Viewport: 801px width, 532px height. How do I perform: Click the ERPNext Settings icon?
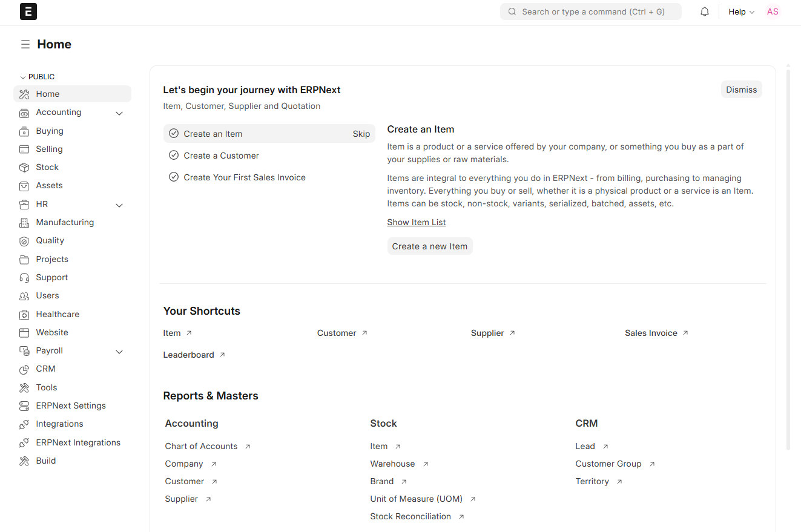(x=24, y=406)
